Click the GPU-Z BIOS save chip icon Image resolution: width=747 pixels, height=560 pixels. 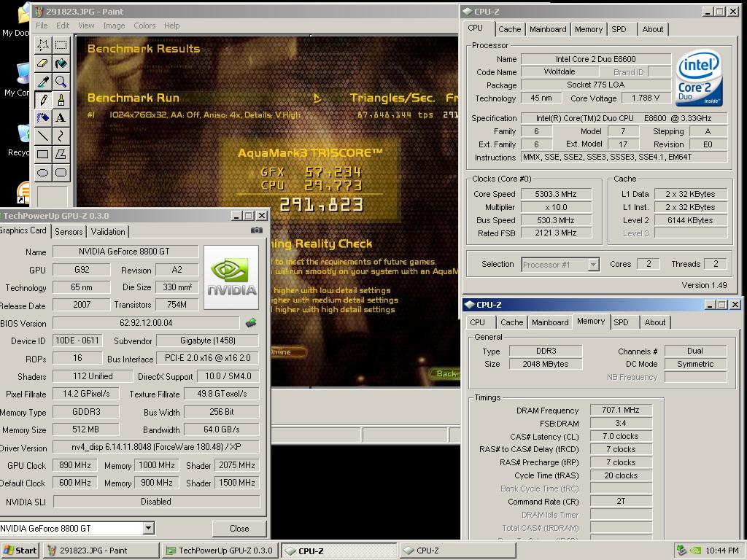click(x=251, y=323)
